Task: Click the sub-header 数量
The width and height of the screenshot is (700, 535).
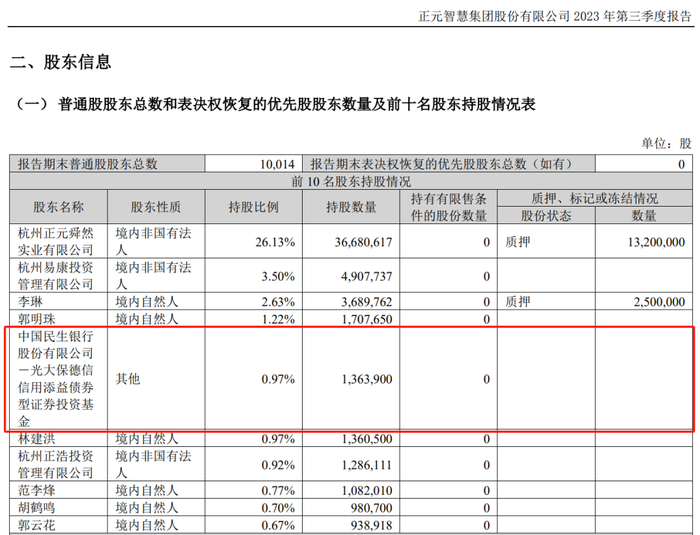Action: tap(644, 216)
